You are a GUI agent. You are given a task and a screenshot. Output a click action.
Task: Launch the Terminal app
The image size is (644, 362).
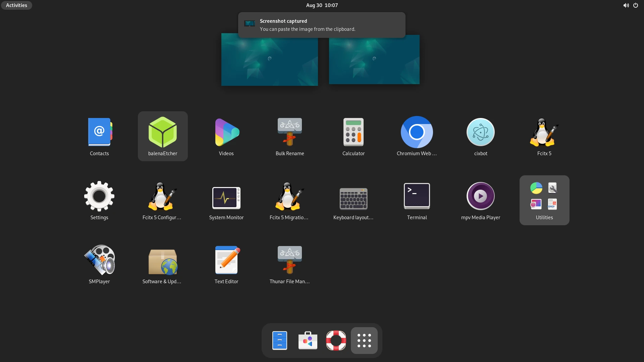click(x=417, y=200)
